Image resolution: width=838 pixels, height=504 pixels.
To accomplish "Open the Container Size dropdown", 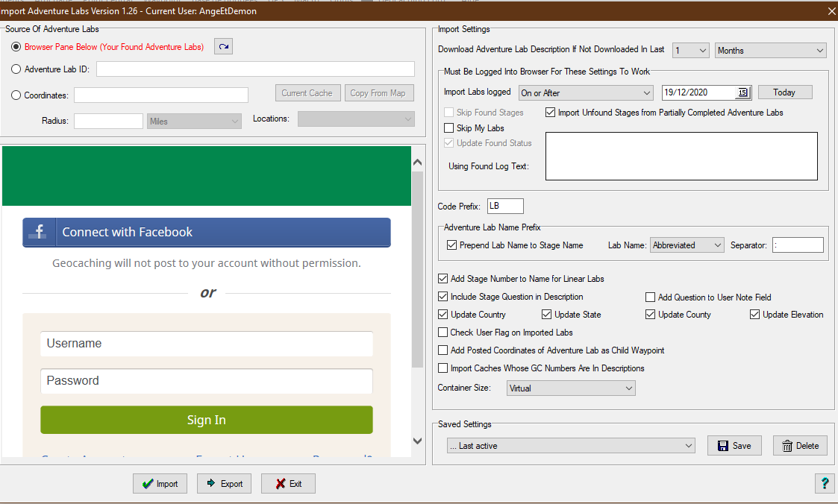I will pyautogui.click(x=570, y=388).
